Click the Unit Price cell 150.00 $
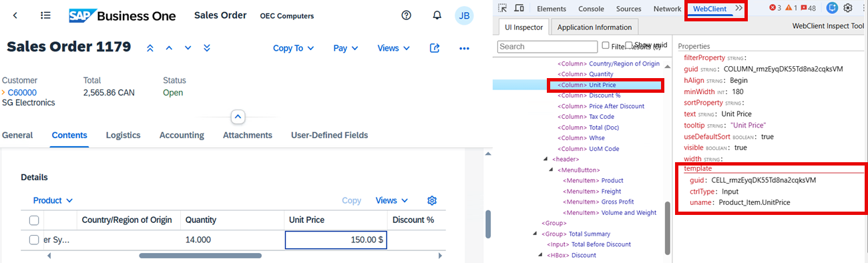The width and height of the screenshot is (868, 263). click(x=336, y=240)
